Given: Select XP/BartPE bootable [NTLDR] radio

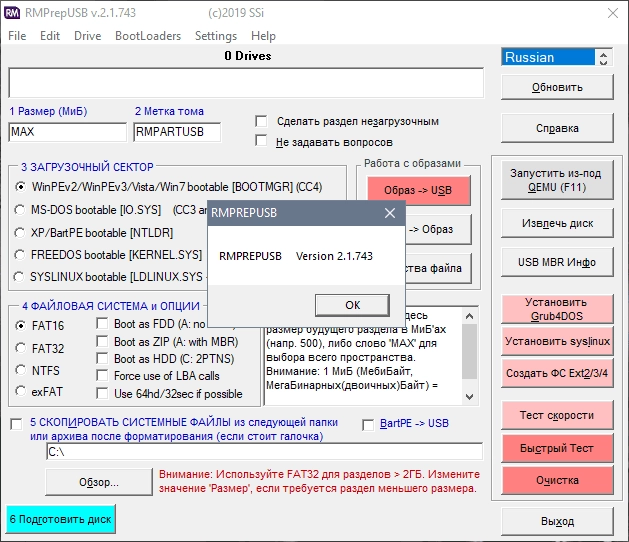Looking at the screenshot, I should (x=19, y=233).
